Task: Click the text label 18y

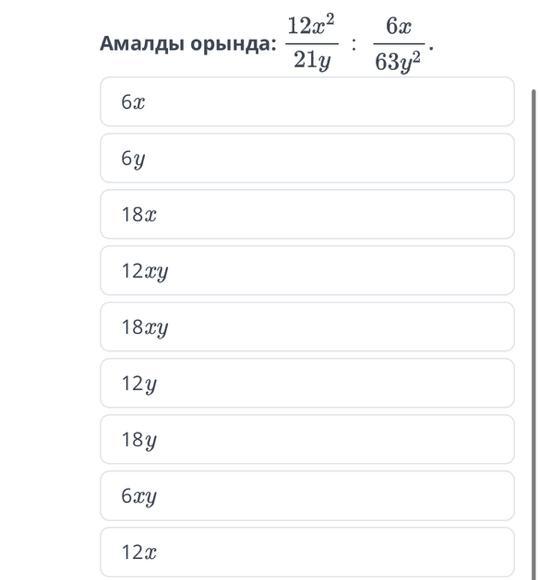Action: (x=139, y=441)
